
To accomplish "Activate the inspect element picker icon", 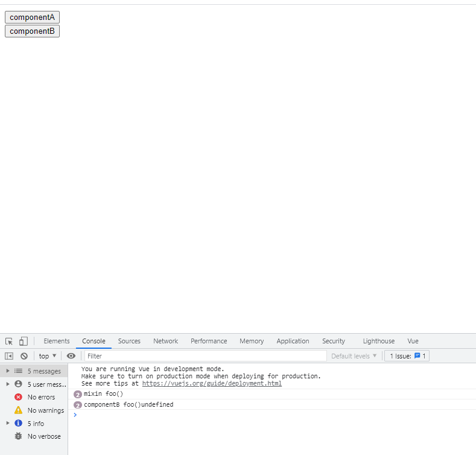I will click(9, 341).
